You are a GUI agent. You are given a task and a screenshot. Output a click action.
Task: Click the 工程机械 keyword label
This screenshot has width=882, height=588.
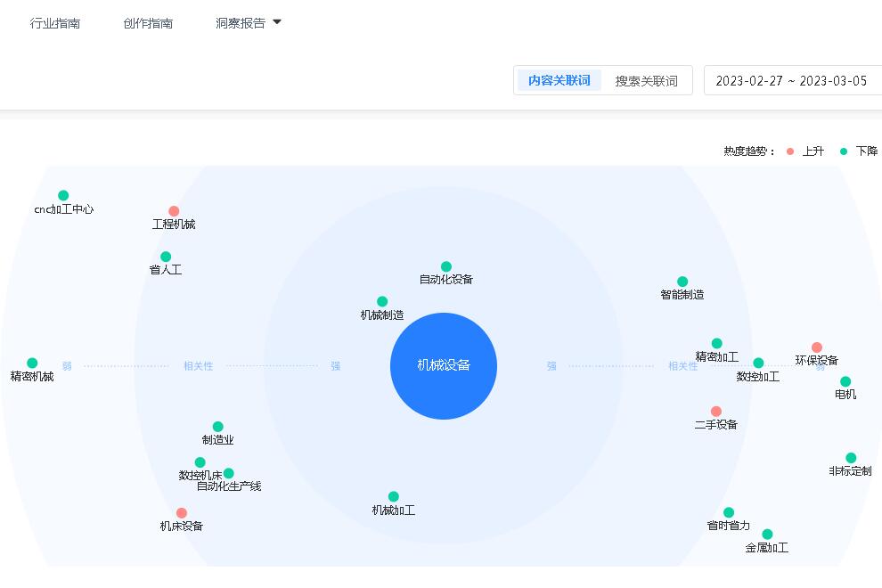pos(174,225)
